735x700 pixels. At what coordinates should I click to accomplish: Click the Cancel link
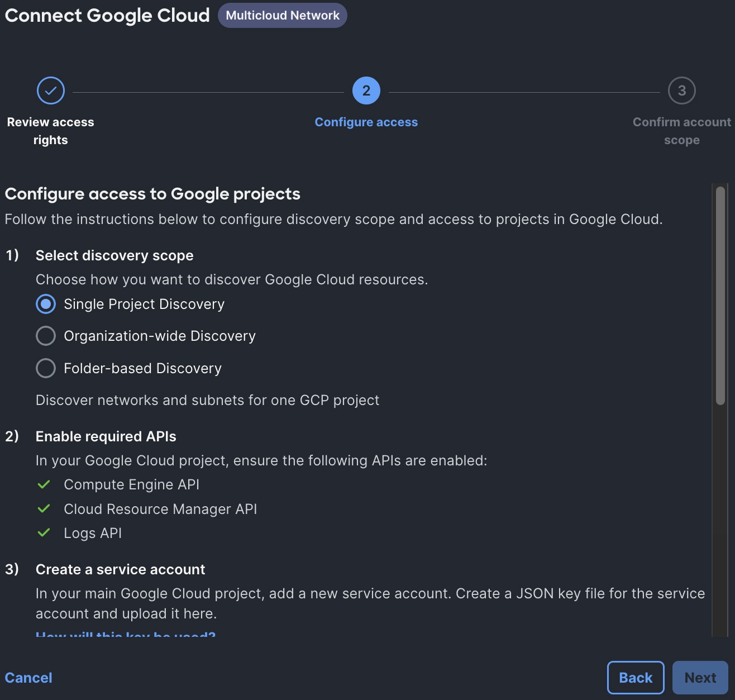coord(28,678)
